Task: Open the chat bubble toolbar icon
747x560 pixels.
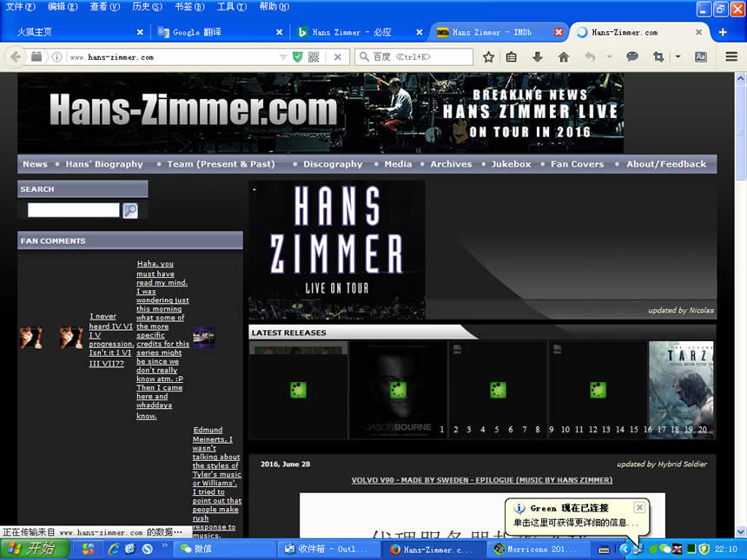Action: pos(632,57)
